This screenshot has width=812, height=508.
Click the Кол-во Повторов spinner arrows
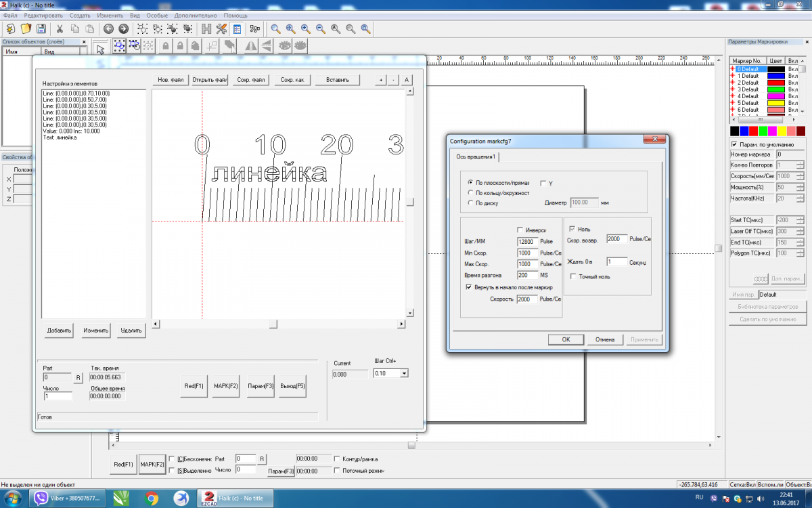click(x=800, y=165)
